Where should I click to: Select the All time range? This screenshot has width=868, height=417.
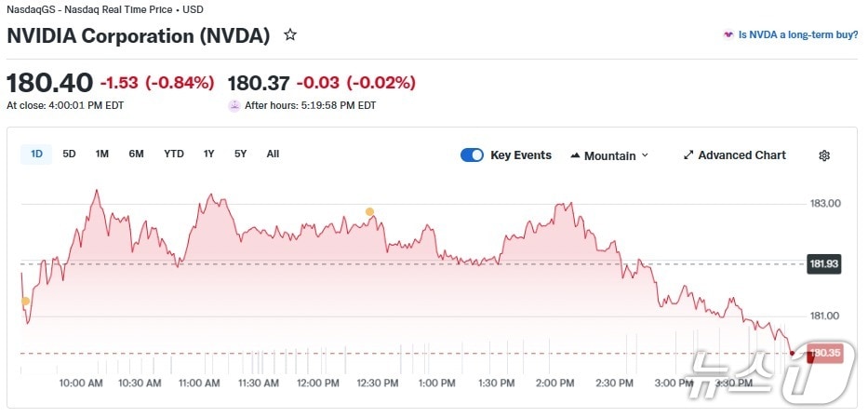pos(273,154)
